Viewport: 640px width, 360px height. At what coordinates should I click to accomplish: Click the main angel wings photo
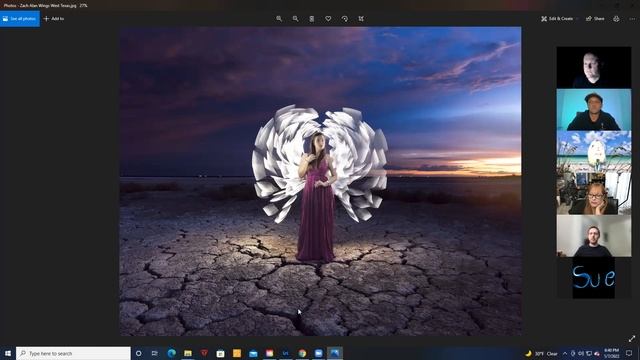pyautogui.click(x=320, y=181)
